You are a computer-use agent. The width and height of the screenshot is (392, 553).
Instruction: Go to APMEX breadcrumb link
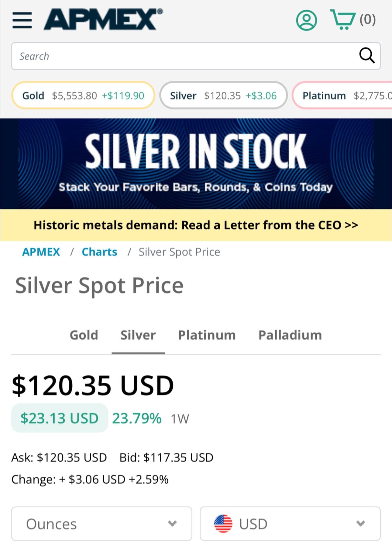(41, 252)
